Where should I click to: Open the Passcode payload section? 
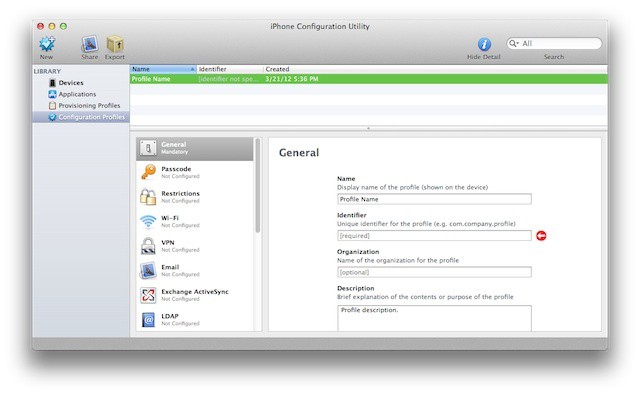tap(195, 172)
